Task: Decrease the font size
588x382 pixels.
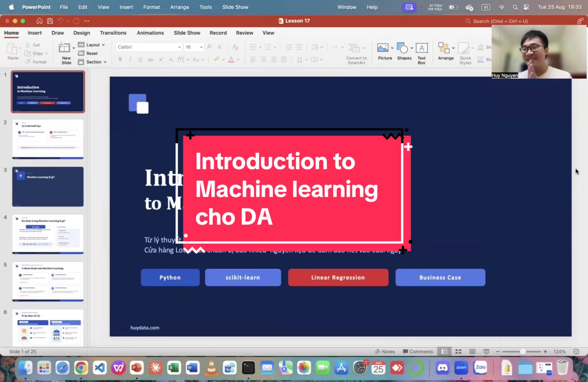Action: [220, 47]
